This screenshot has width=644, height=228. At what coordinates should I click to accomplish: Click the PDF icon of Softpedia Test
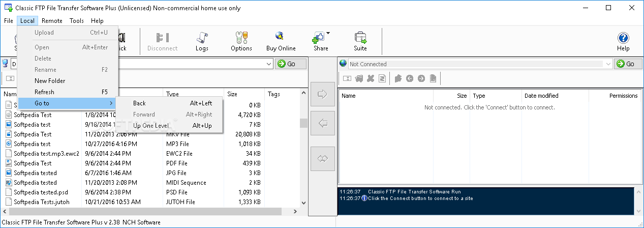click(x=9, y=163)
